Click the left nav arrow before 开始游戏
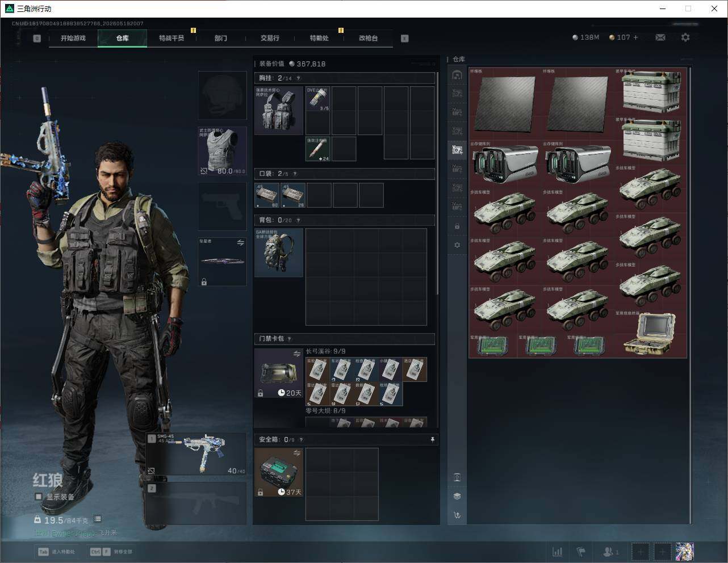The image size is (728, 563). coord(37,39)
